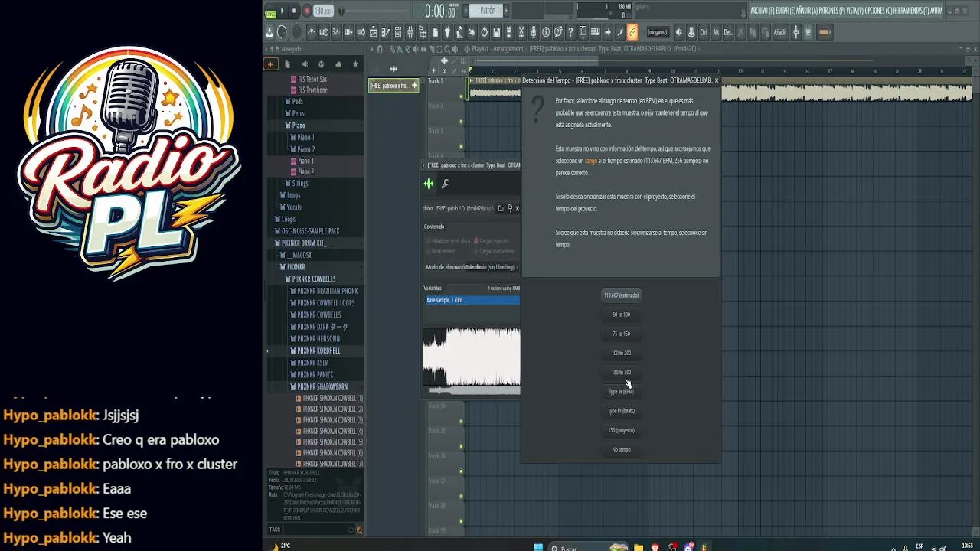Click the plug icon for plugin database
Viewport: 980px width, 551px height.
pos(446,32)
